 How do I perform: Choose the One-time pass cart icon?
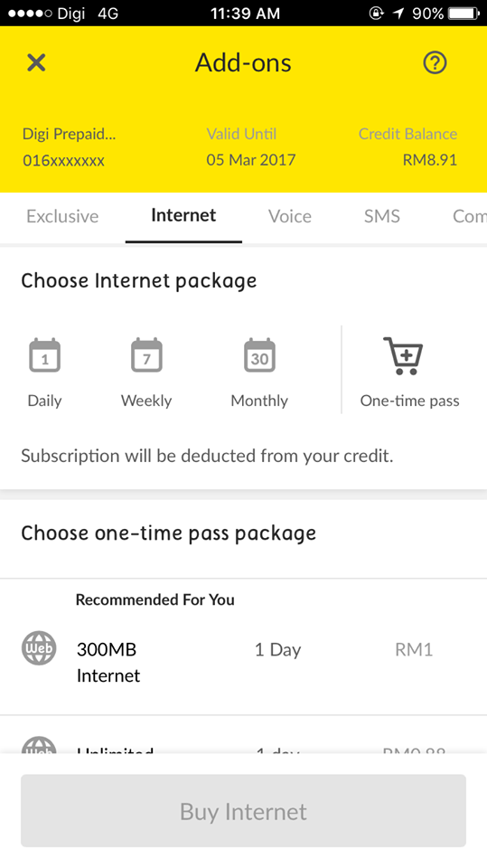(404, 356)
